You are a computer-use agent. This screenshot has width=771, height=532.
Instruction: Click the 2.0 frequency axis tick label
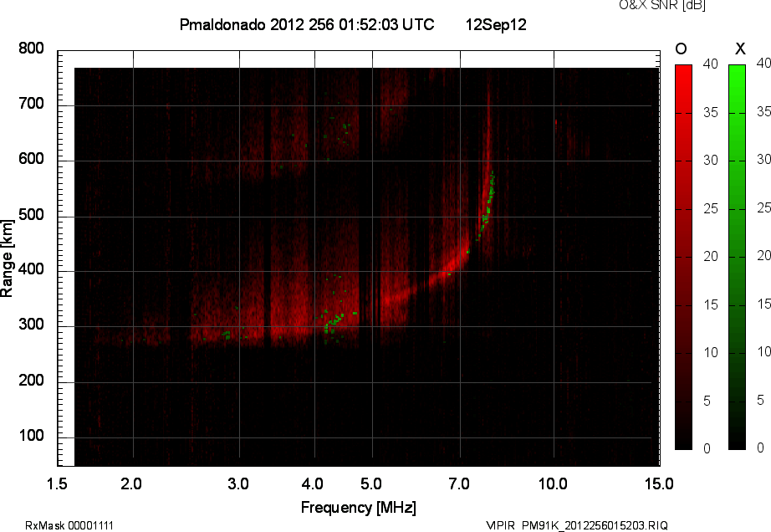[x=131, y=483]
